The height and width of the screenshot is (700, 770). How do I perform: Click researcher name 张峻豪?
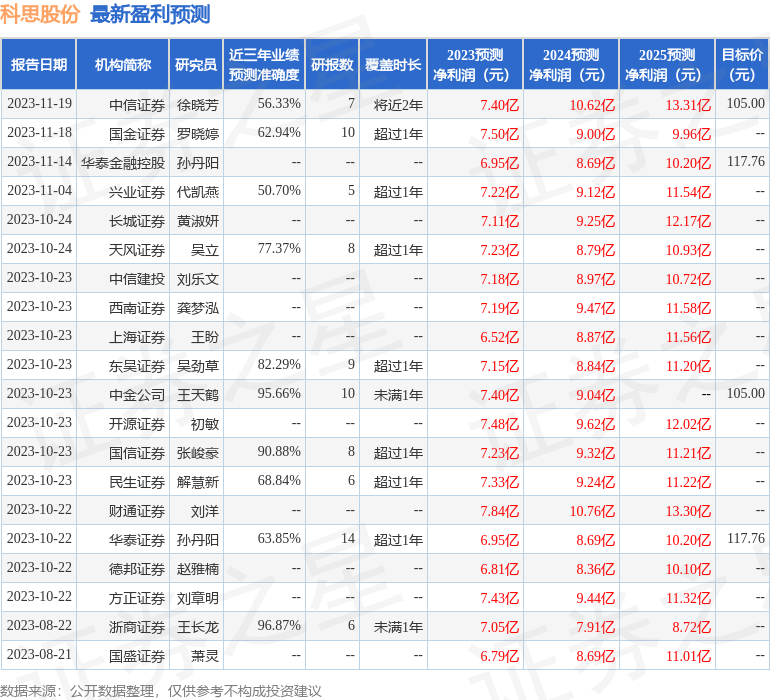pos(198,453)
